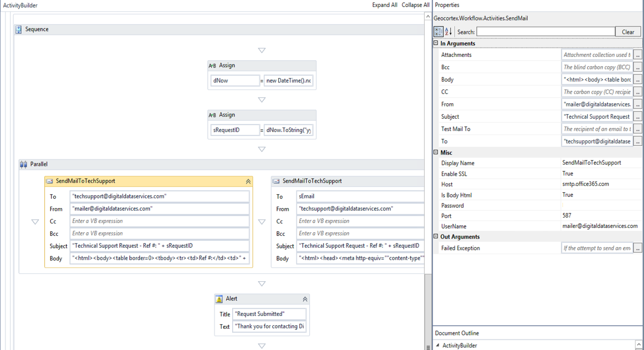The image size is (644, 350).
Task: Edit Subject field of highlighted SendMail activity
Action: coord(160,246)
